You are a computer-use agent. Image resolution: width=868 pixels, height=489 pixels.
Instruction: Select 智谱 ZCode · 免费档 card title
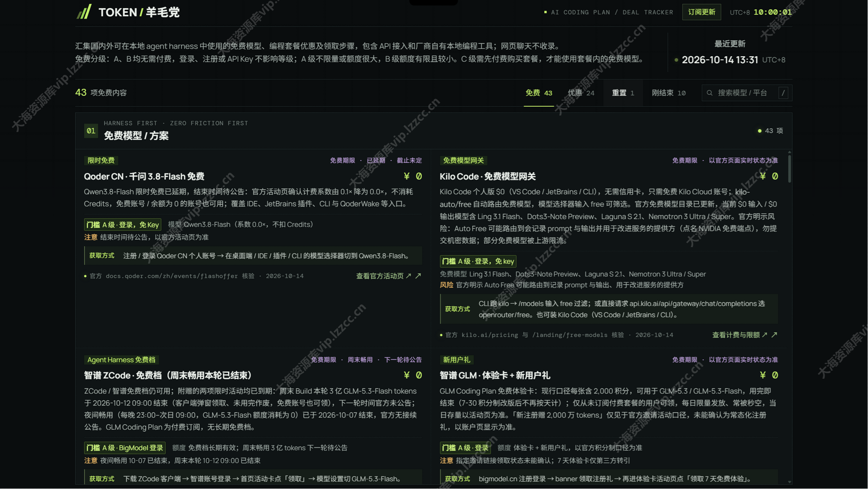[x=168, y=375]
